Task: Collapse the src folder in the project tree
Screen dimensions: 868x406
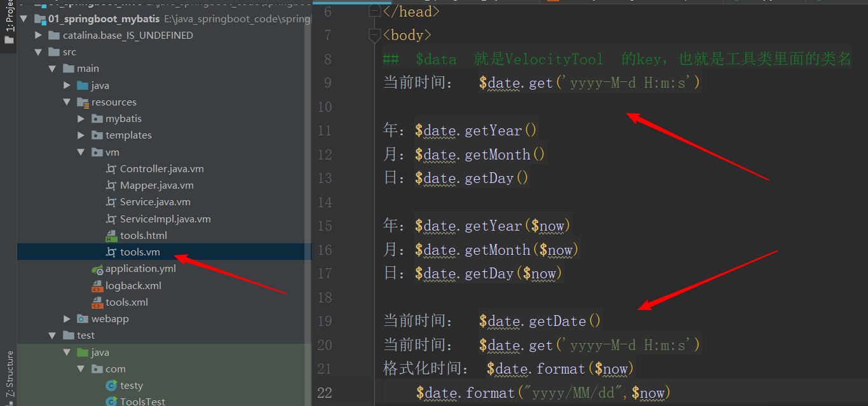Action: tap(38, 51)
